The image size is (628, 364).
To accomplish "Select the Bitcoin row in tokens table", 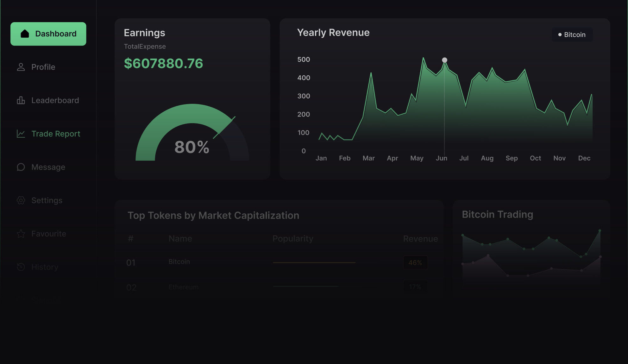I will (179, 262).
